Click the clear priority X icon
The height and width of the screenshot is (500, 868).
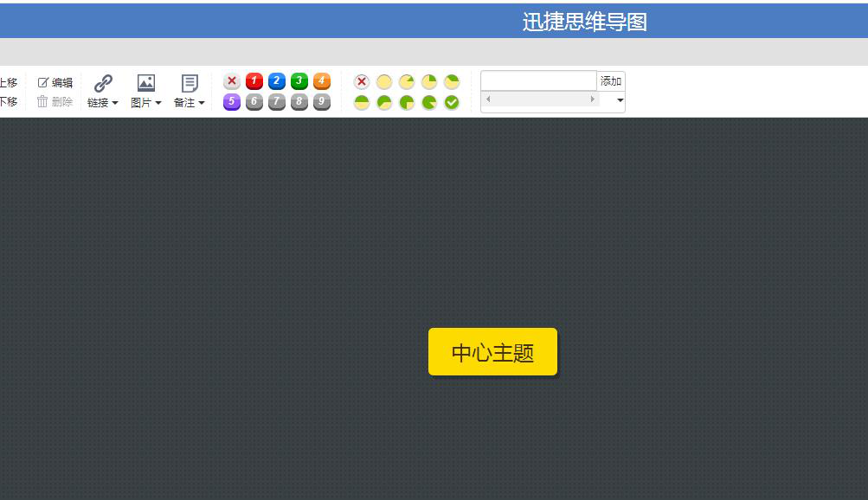point(232,81)
